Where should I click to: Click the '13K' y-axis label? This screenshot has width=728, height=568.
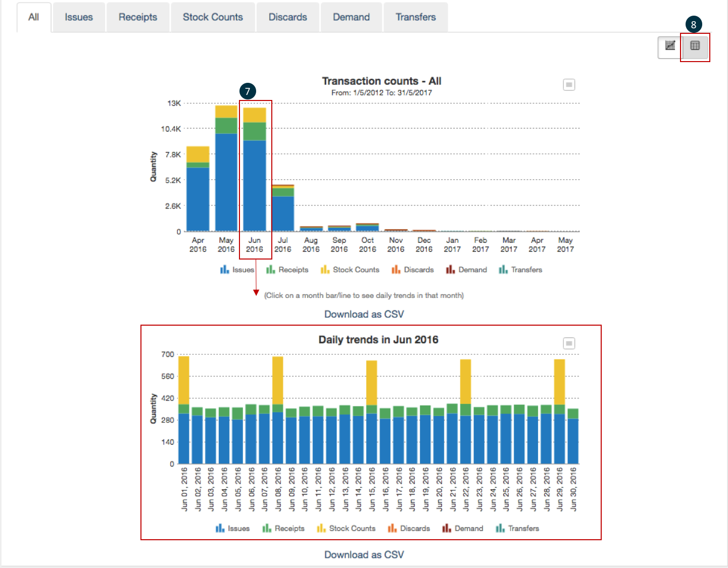coord(174,103)
